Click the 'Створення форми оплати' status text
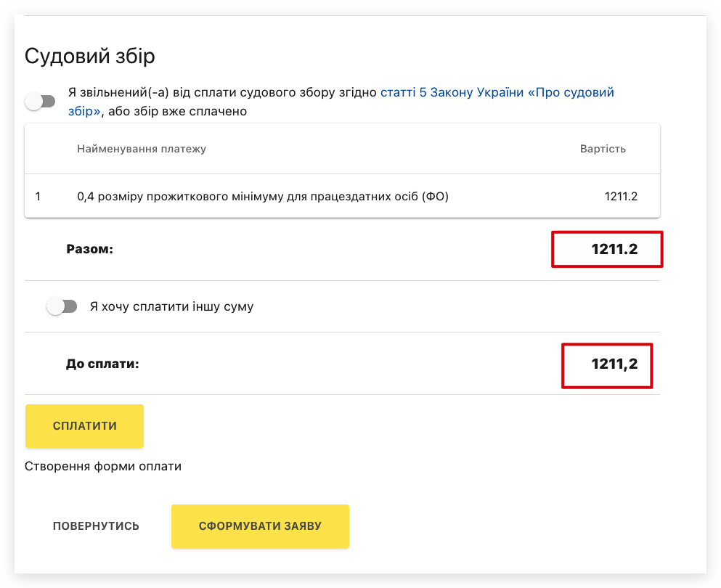 click(103, 466)
